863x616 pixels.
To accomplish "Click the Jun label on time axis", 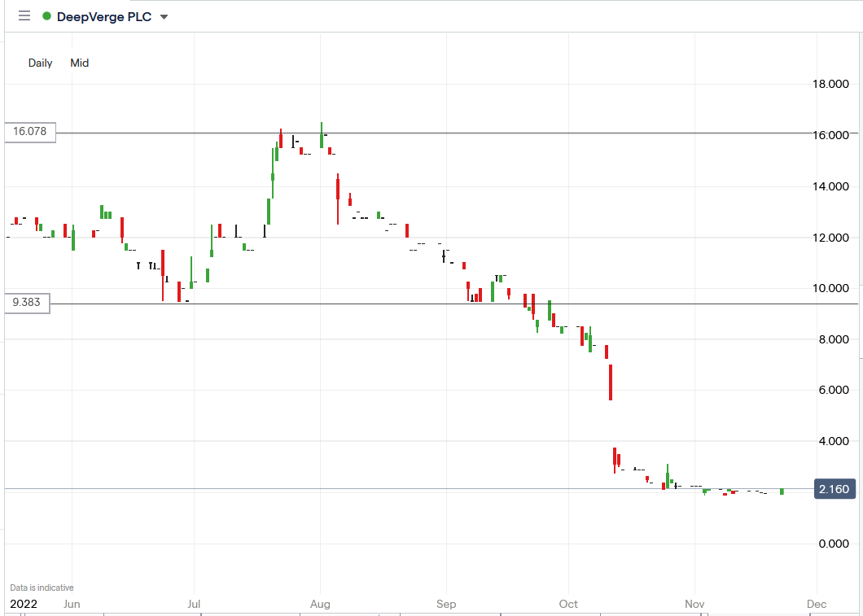I will 72,604.
